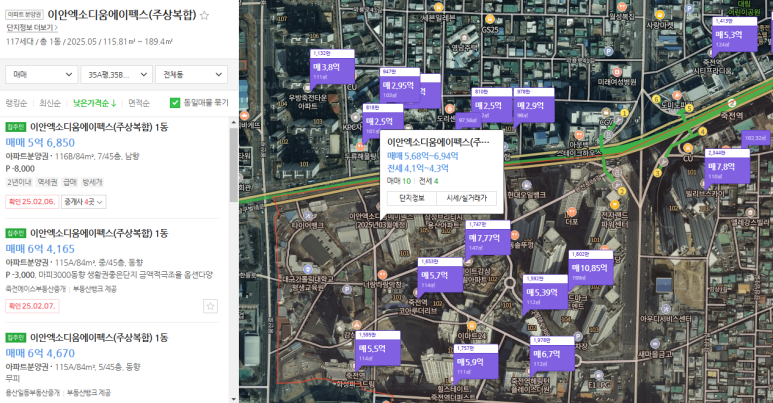Click the 시세/실거래가 button in popup
The width and height of the screenshot is (773, 403).
click(466, 198)
